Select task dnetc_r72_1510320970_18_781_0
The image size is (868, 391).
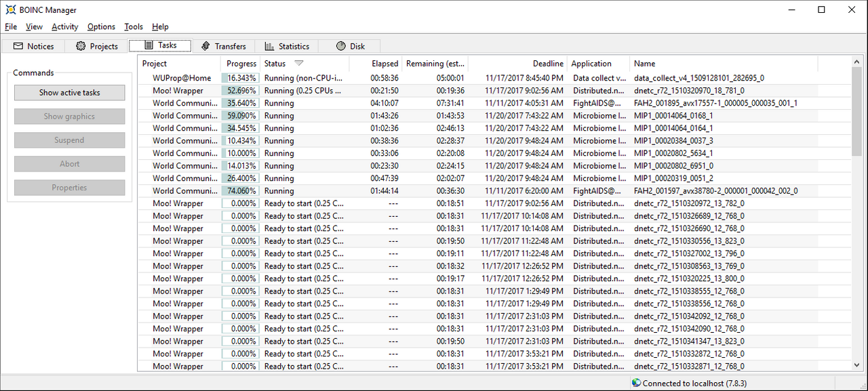coord(689,91)
